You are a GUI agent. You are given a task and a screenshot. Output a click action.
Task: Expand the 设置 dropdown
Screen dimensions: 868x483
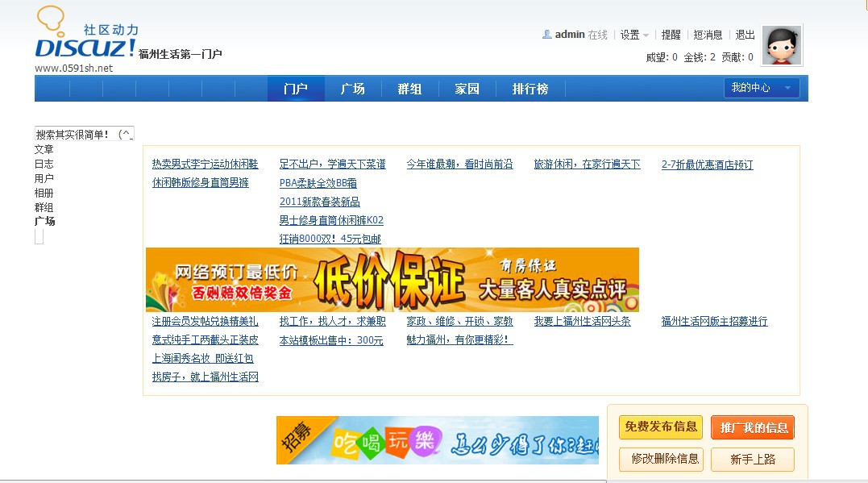633,35
